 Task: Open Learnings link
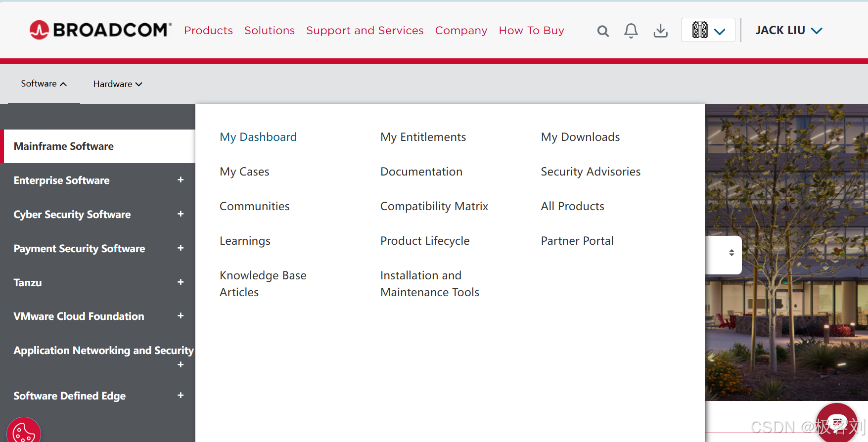(245, 241)
